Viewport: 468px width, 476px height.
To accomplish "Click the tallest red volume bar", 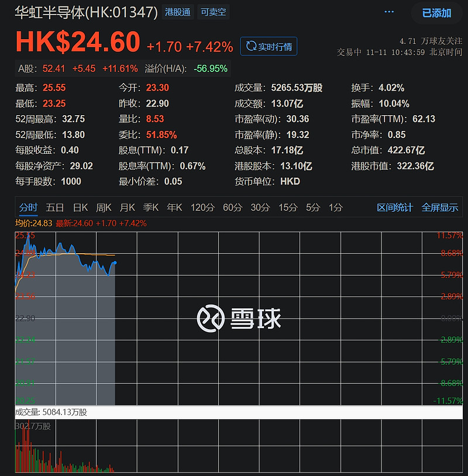I will (29, 446).
